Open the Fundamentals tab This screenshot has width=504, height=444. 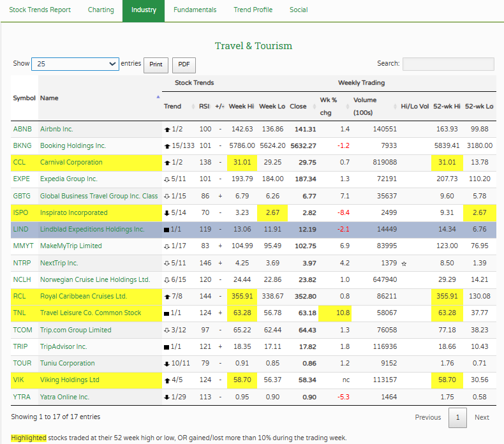pos(195,10)
